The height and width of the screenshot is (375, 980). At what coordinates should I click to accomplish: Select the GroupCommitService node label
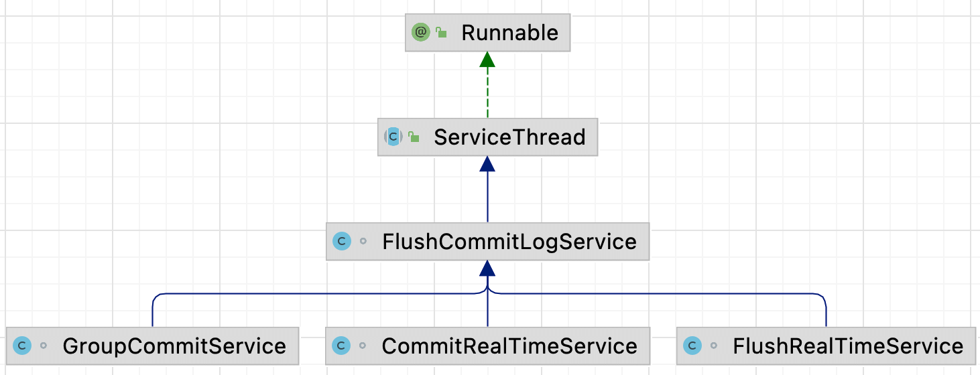pyautogui.click(x=174, y=346)
